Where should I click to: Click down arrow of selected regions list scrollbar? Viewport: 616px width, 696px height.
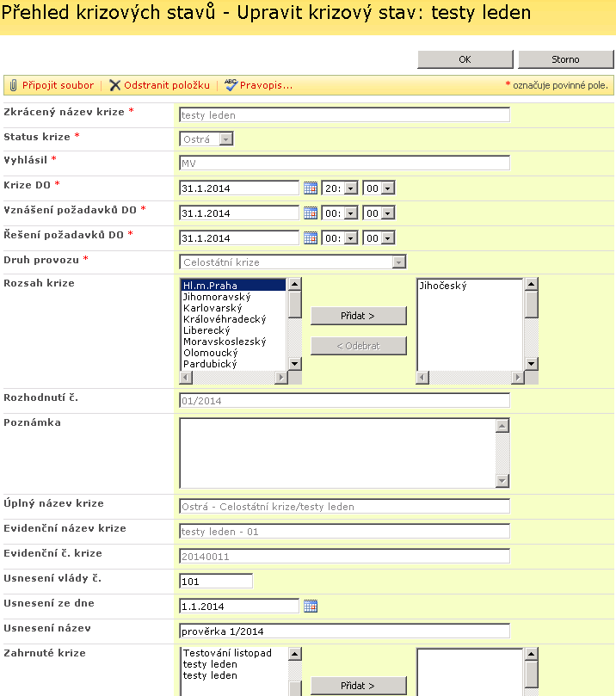click(x=531, y=364)
